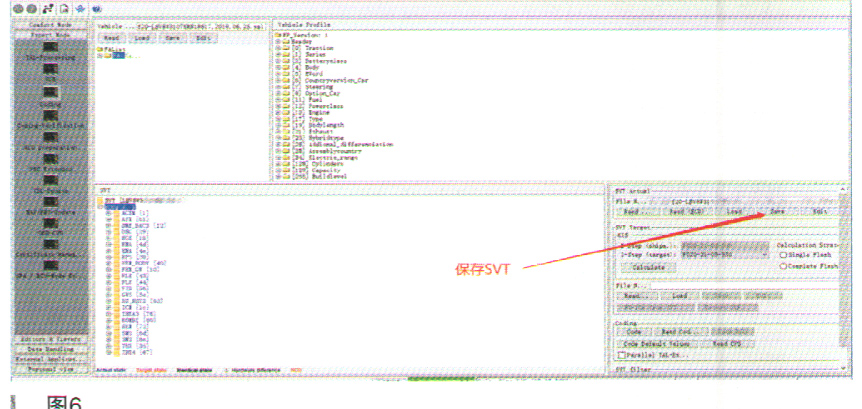Open the VCM module icon in sidebar
Image resolution: width=862 pixels, height=409 pixels.
pos(51,70)
